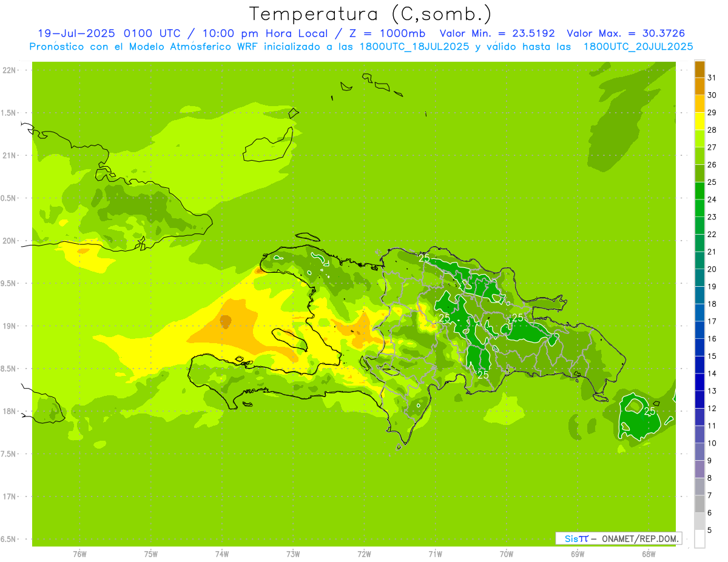Viewport: 728px width, 562px height.
Task: Click the blue color bar segment between 15 and 16
Action: pyautogui.click(x=699, y=347)
